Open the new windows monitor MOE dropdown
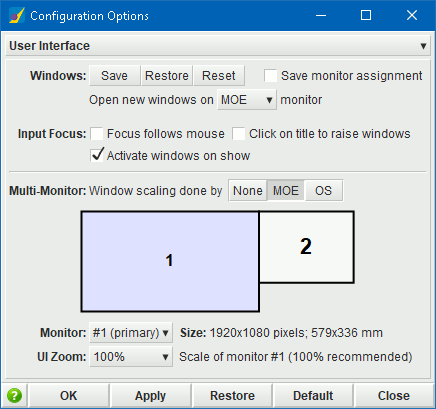Image resolution: width=436 pixels, height=409 pixels. click(x=247, y=100)
